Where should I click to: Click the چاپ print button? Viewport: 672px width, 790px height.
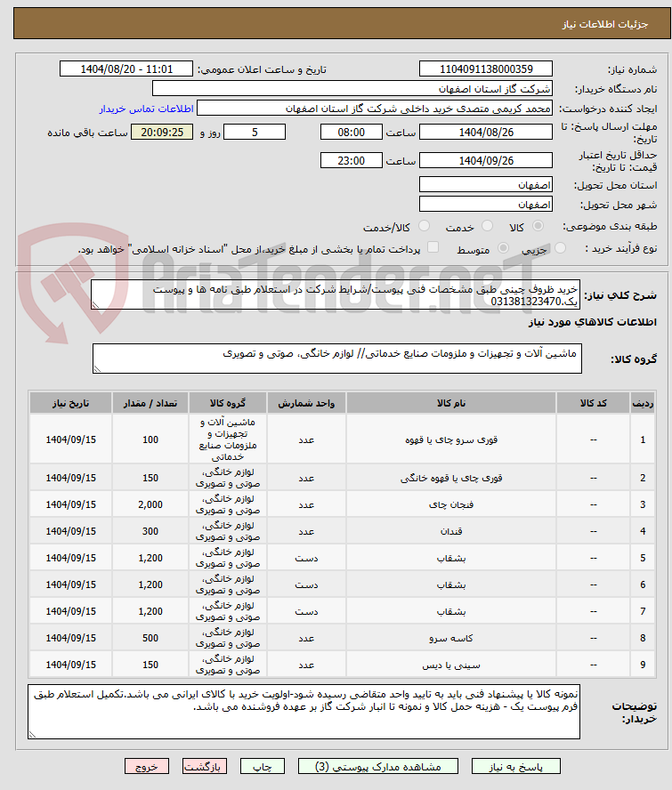pos(263,766)
